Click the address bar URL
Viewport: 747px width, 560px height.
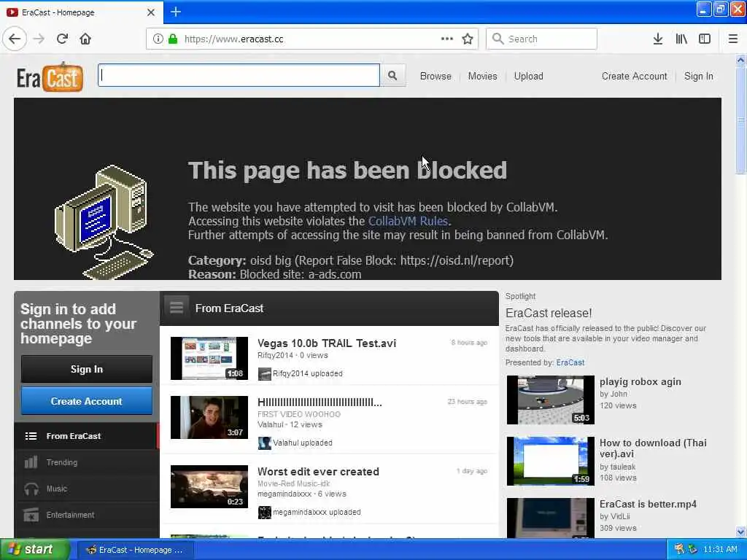pos(233,39)
